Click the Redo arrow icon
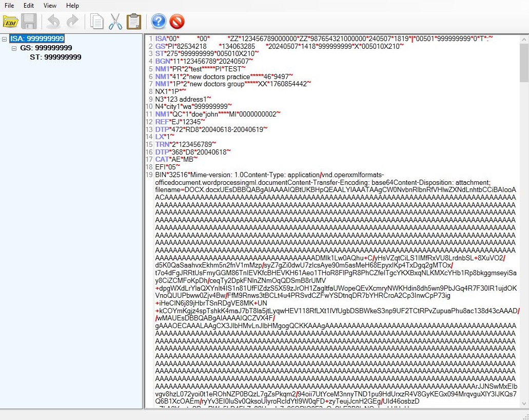Viewport: 529px width, 420px height. 72,22
